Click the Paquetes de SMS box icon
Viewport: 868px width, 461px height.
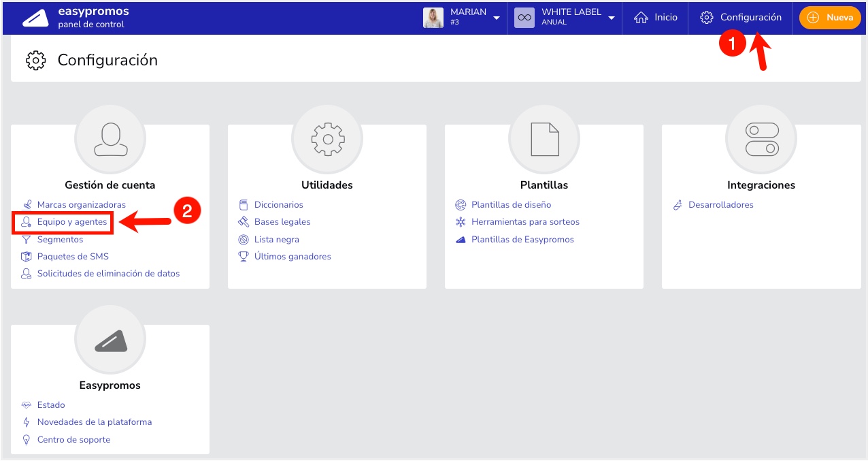[27, 257]
